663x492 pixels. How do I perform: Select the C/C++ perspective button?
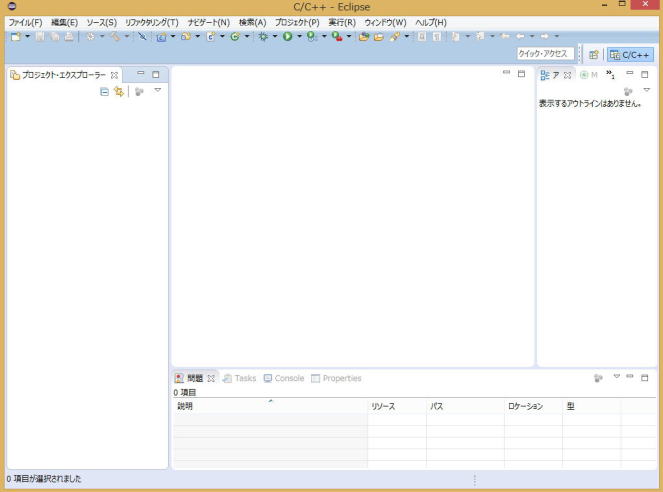pos(630,55)
